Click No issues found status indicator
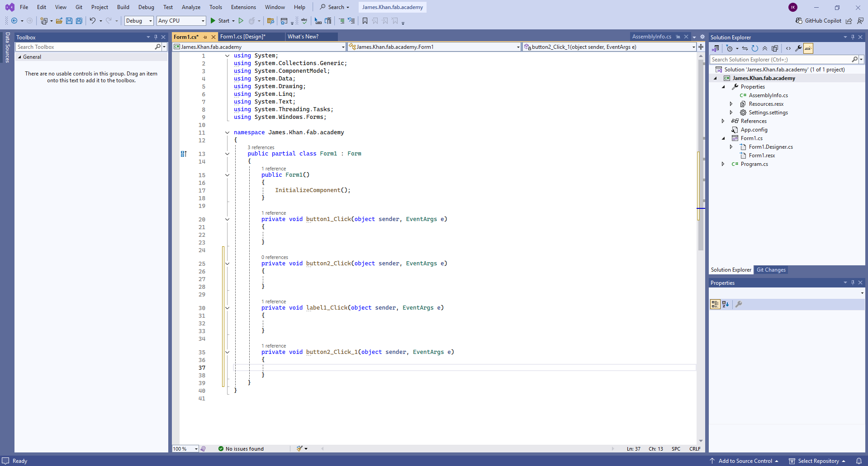The width and height of the screenshot is (868, 466). point(241,449)
